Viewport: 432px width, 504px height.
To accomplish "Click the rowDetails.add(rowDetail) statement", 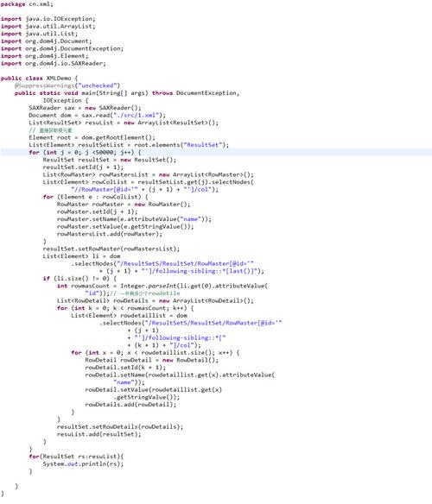I will click(x=130, y=405).
